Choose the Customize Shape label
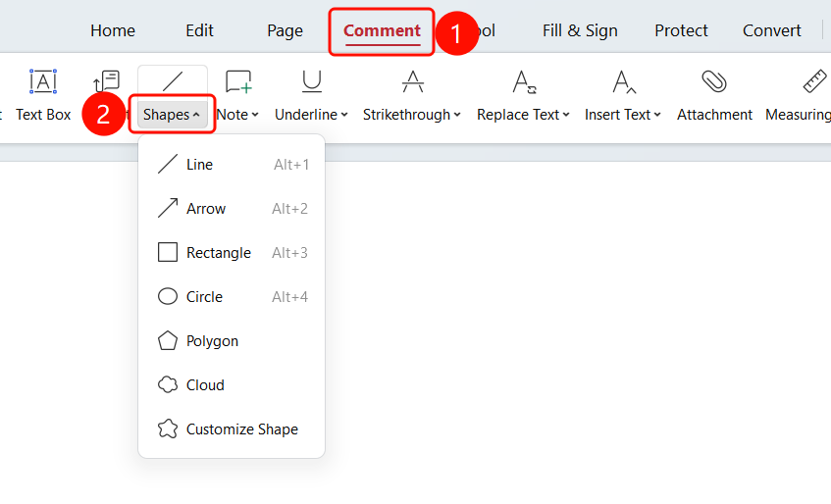The image size is (831, 504). click(x=241, y=429)
